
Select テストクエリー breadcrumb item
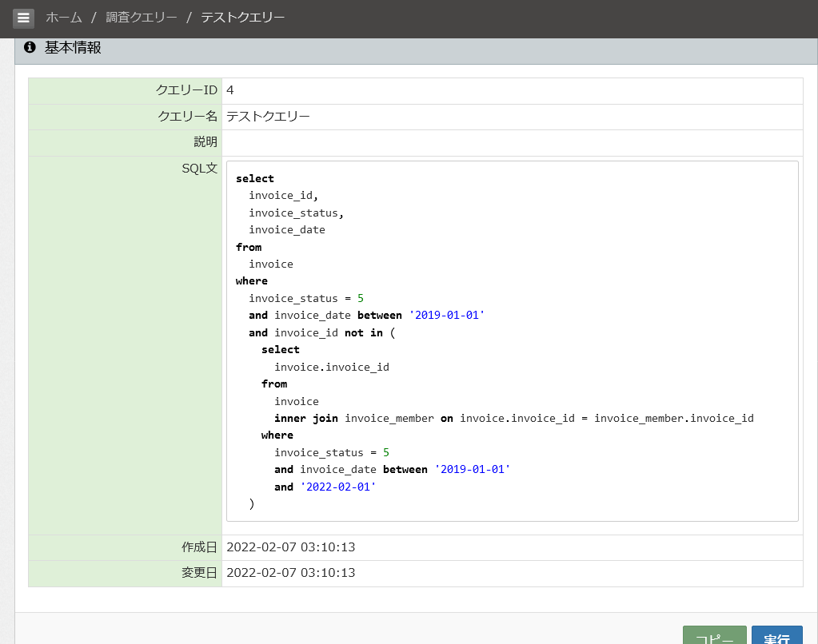(x=242, y=18)
